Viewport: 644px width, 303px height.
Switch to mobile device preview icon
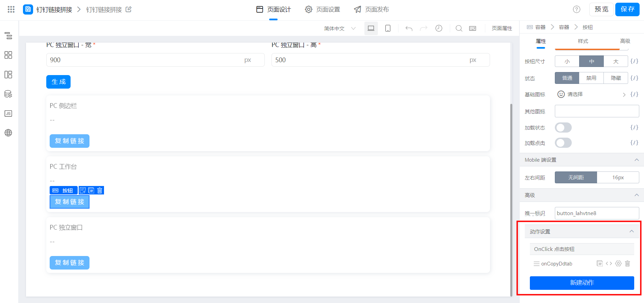pos(388,28)
